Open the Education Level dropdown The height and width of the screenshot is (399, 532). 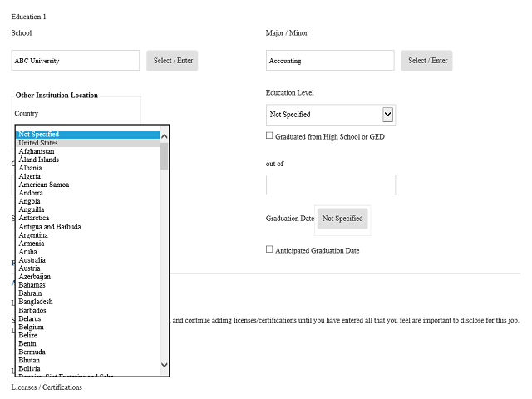pyautogui.click(x=331, y=115)
